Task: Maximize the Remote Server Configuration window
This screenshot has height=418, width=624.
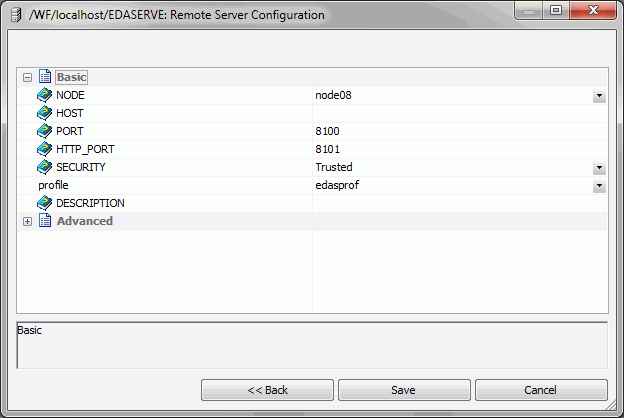Action: 556,11
